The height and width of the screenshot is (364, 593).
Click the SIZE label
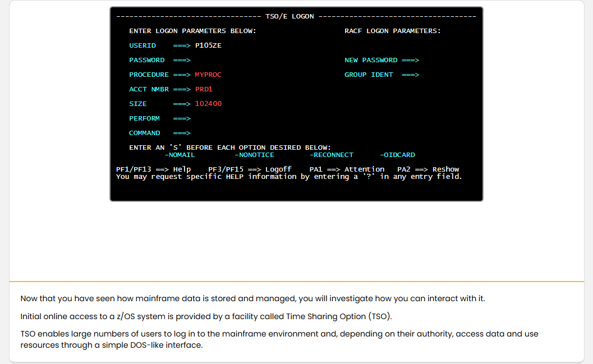point(137,104)
